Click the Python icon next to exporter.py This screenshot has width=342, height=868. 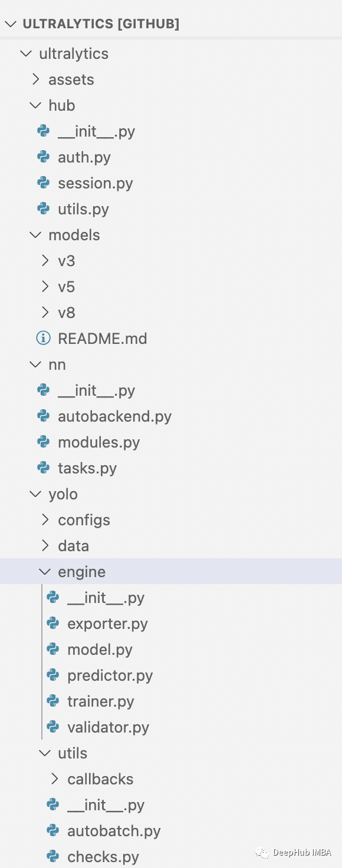(x=52, y=623)
